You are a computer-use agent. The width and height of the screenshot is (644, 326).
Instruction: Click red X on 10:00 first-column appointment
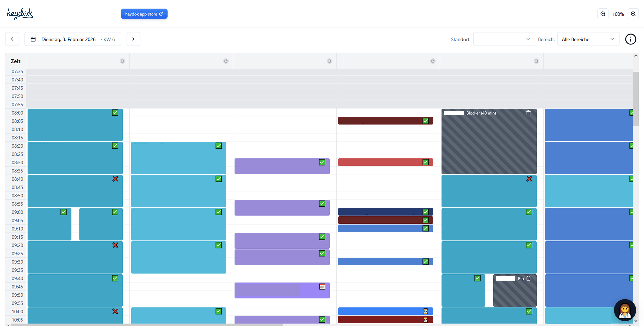pos(115,312)
